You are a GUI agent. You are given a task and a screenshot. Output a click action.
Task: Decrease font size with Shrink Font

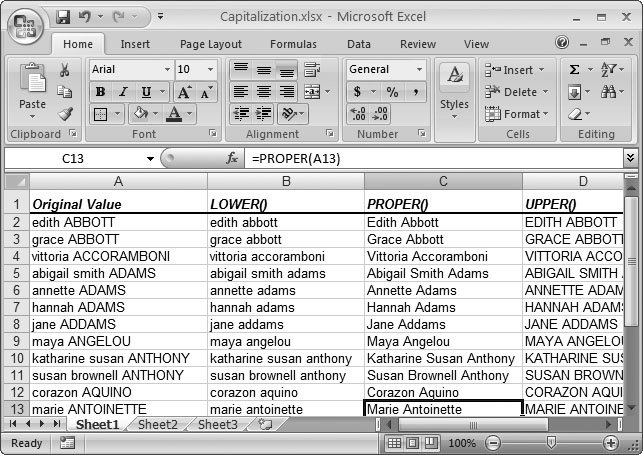click(x=206, y=92)
